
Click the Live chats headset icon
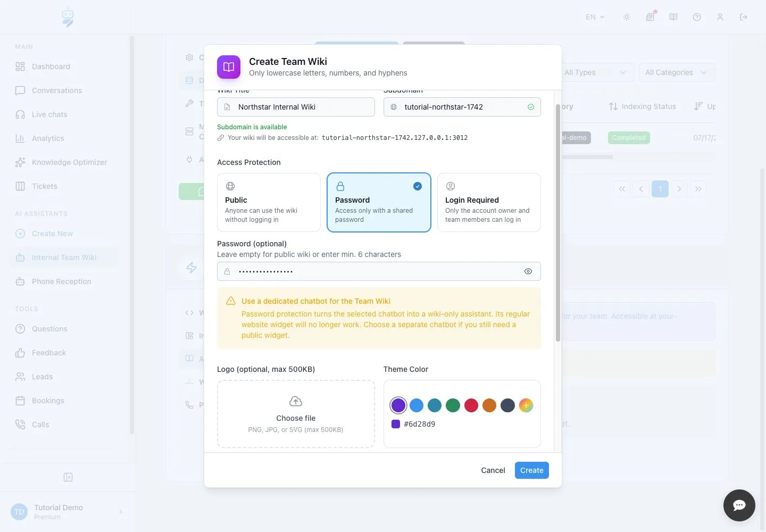tap(20, 114)
